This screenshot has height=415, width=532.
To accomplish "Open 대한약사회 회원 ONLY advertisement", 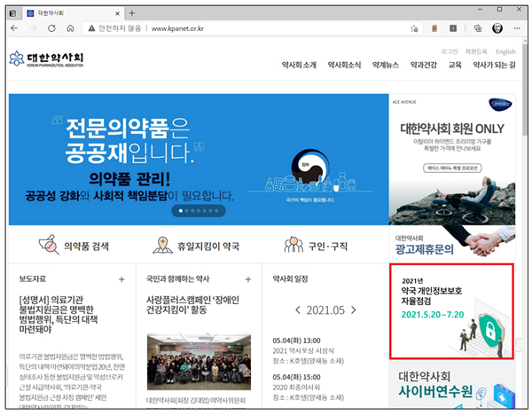I will pos(452,159).
